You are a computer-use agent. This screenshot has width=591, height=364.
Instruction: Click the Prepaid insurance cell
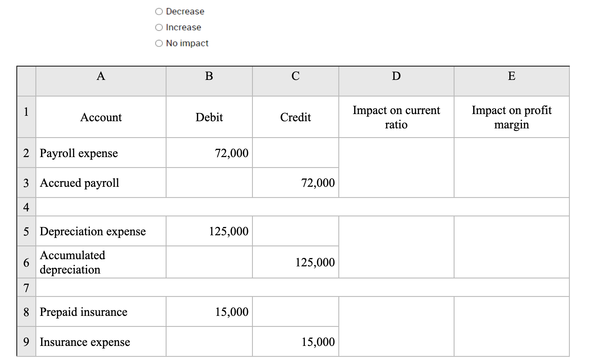[100, 312]
